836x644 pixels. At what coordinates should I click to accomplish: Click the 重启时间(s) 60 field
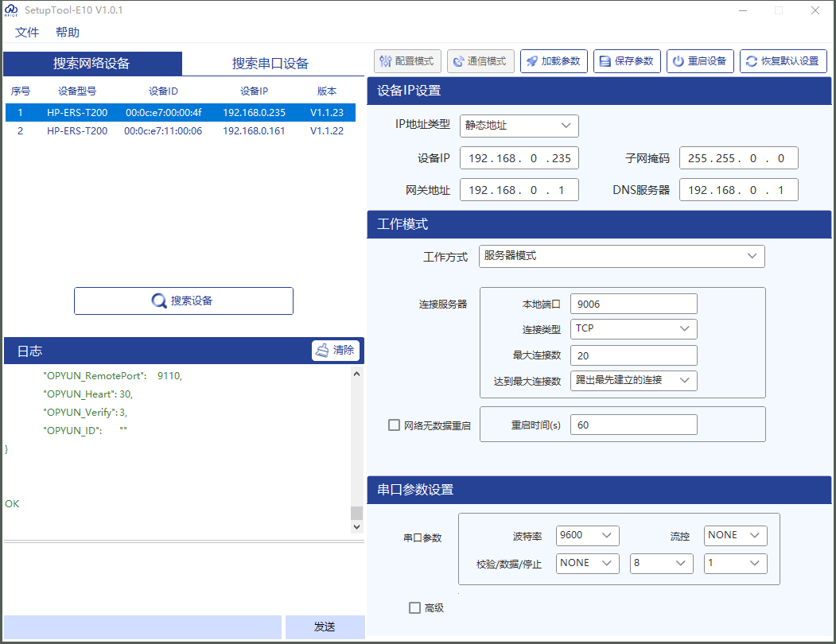click(633, 425)
